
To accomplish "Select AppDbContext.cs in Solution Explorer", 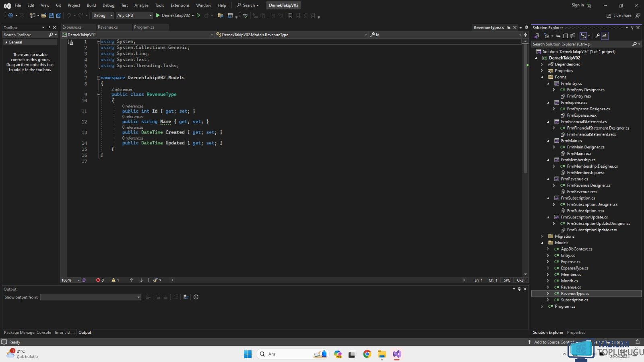I will [576, 249].
